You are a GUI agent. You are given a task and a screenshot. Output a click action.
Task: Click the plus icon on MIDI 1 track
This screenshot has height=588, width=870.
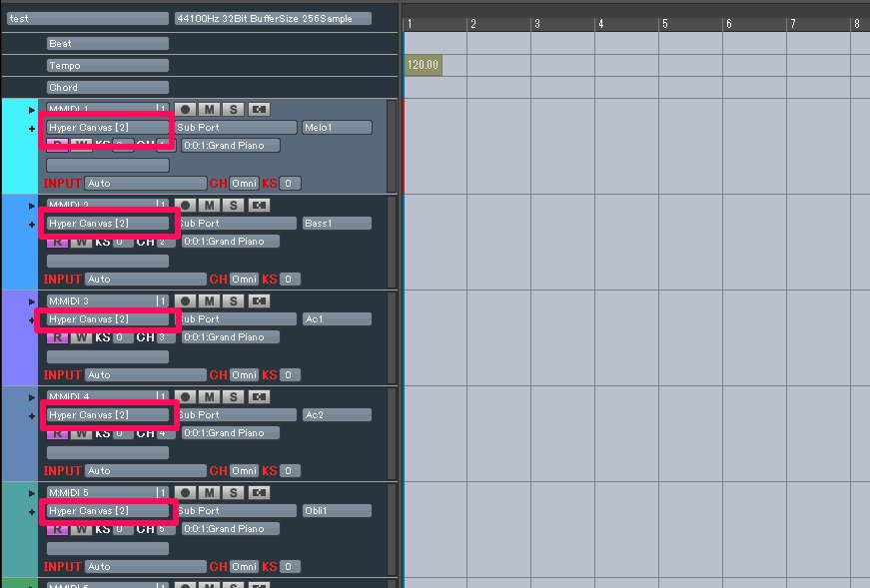(x=32, y=129)
